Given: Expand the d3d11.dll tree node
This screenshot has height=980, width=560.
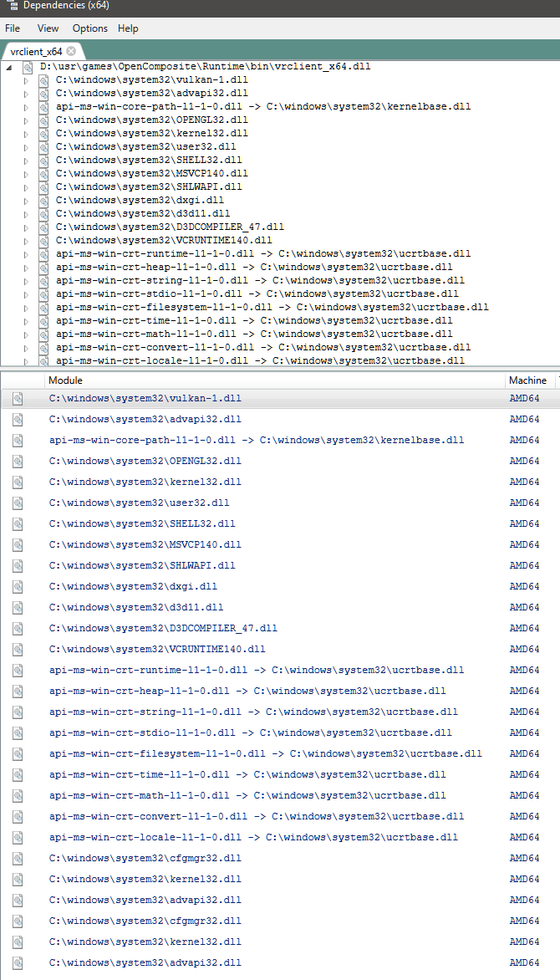Looking at the screenshot, I should (26, 214).
